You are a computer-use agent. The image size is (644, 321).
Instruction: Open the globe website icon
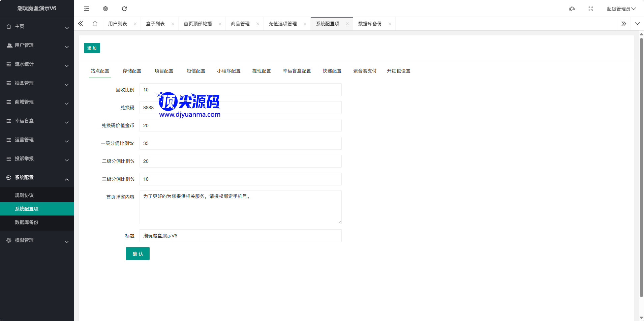click(105, 9)
